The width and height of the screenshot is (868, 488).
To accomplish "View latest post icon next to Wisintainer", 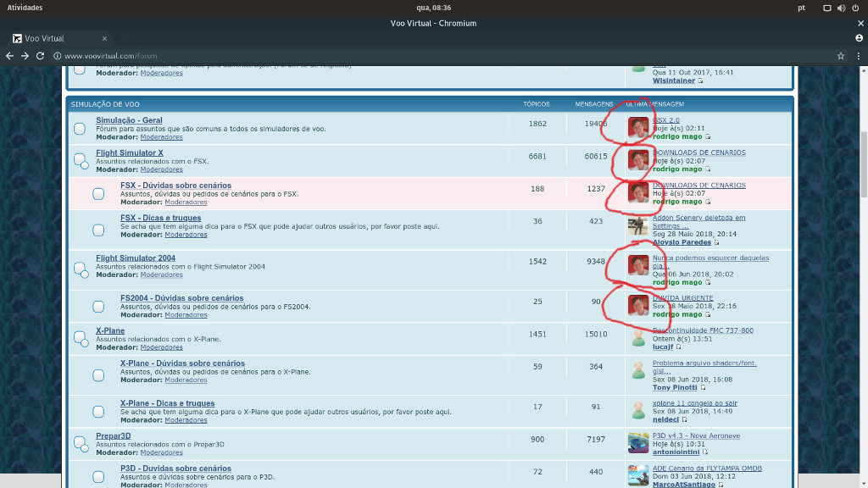I will (700, 80).
